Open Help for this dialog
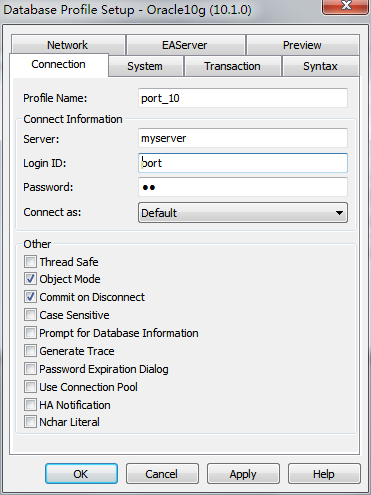This screenshot has width=371, height=495. click(x=324, y=474)
